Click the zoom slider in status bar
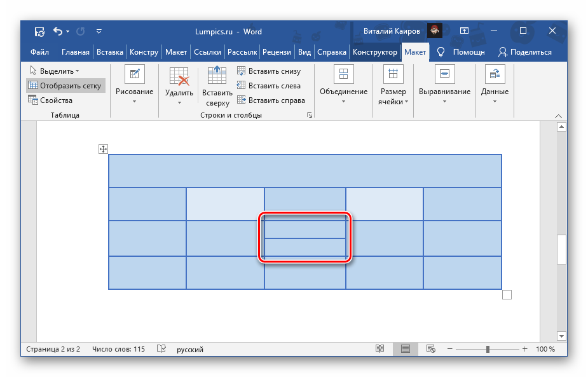 [488, 349]
